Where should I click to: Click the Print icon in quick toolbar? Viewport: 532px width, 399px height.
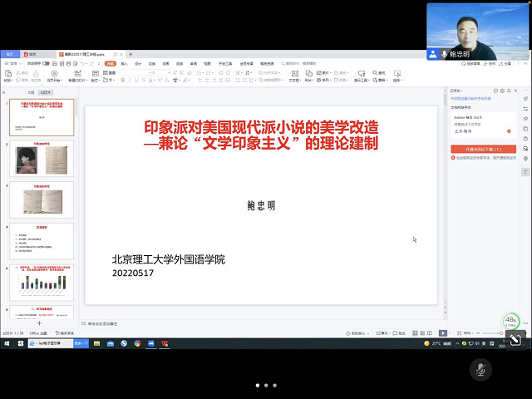click(68, 63)
